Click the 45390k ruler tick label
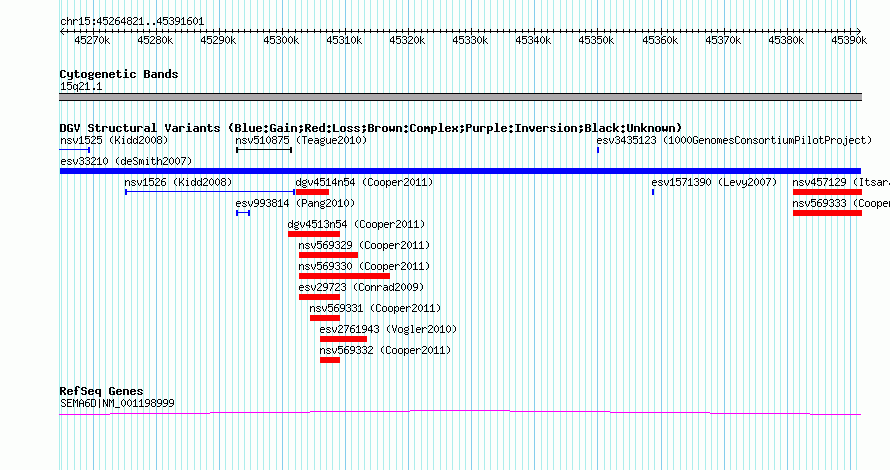This screenshot has height=470, width=890. click(849, 40)
